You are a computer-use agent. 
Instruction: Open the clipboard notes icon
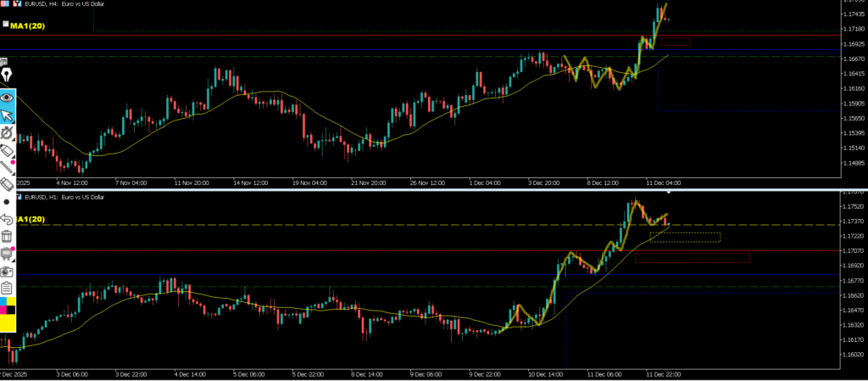[8, 289]
